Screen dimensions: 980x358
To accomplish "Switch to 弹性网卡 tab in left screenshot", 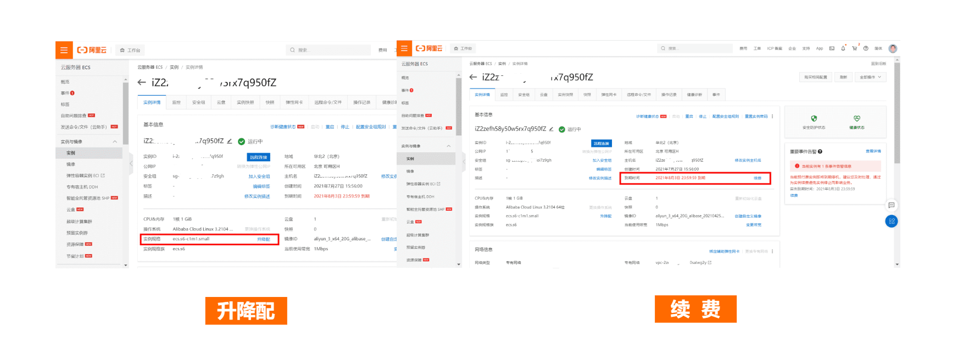I will pos(294,102).
